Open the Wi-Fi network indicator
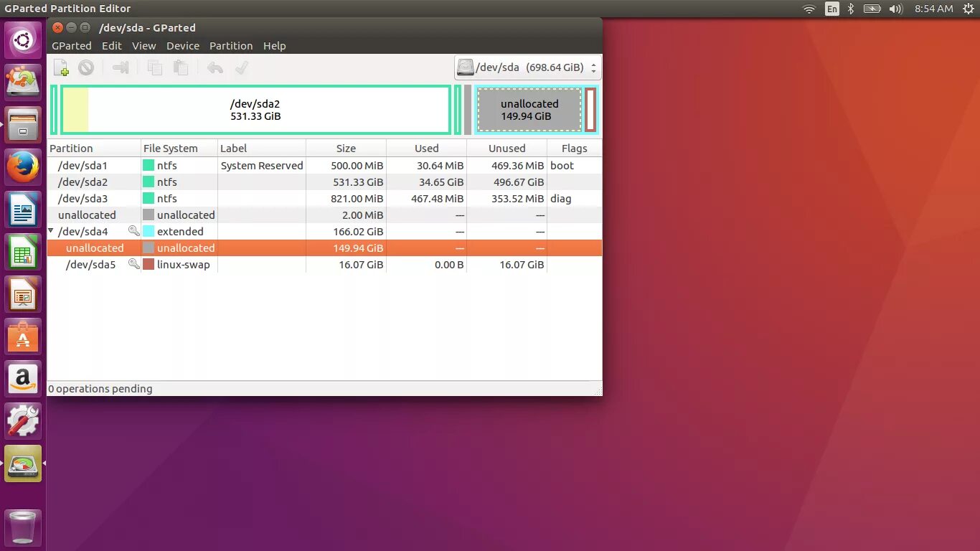The image size is (980, 551). 809,9
